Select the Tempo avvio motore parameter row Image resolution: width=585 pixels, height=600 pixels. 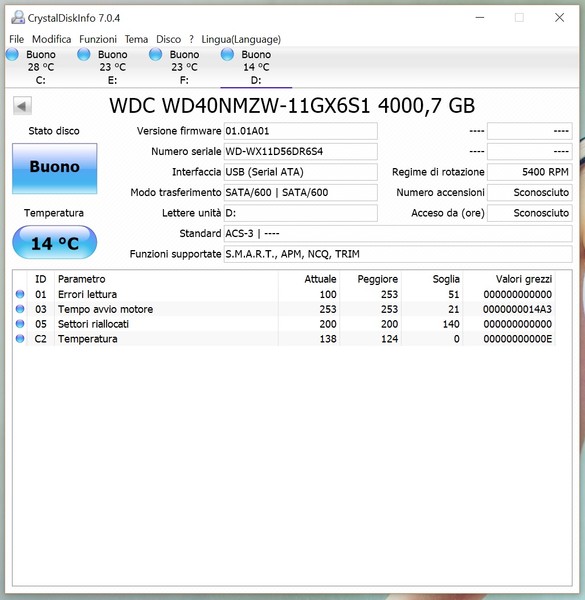pyautogui.click(x=284, y=309)
